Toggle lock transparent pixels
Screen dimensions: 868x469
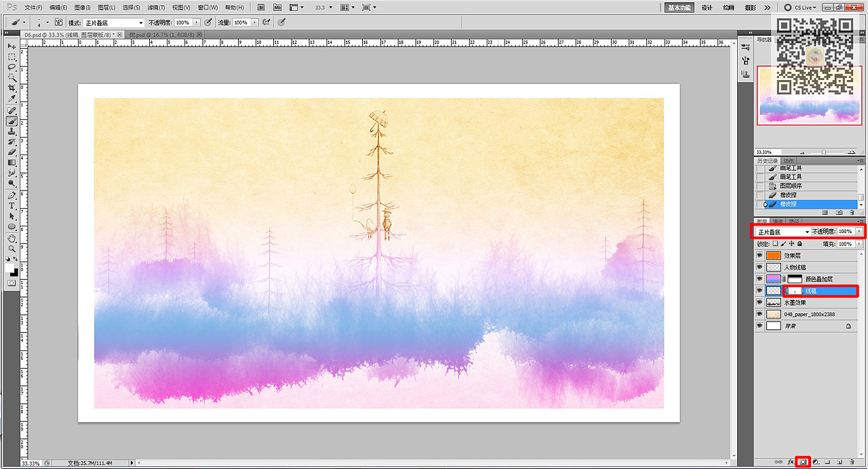[x=776, y=243]
